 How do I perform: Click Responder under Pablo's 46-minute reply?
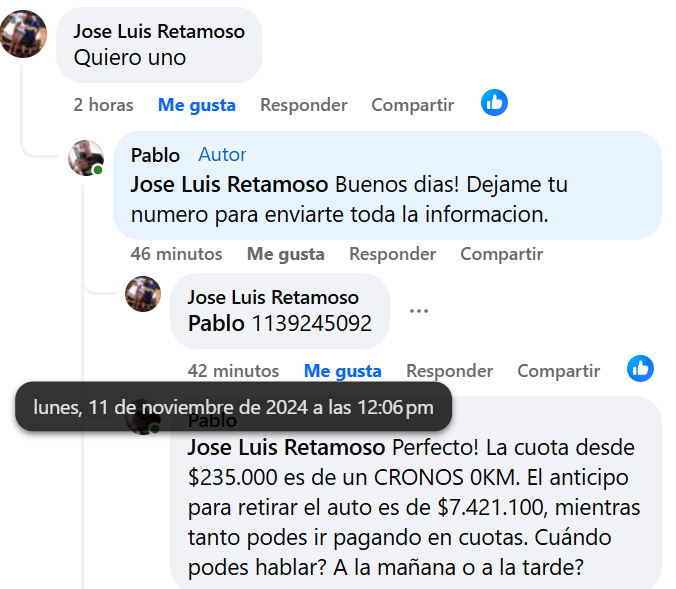click(393, 254)
